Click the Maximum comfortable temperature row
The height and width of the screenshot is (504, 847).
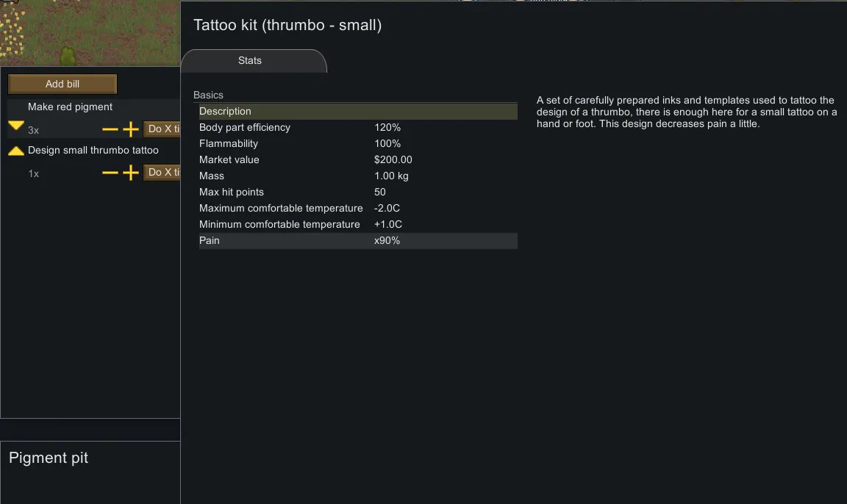[358, 209]
